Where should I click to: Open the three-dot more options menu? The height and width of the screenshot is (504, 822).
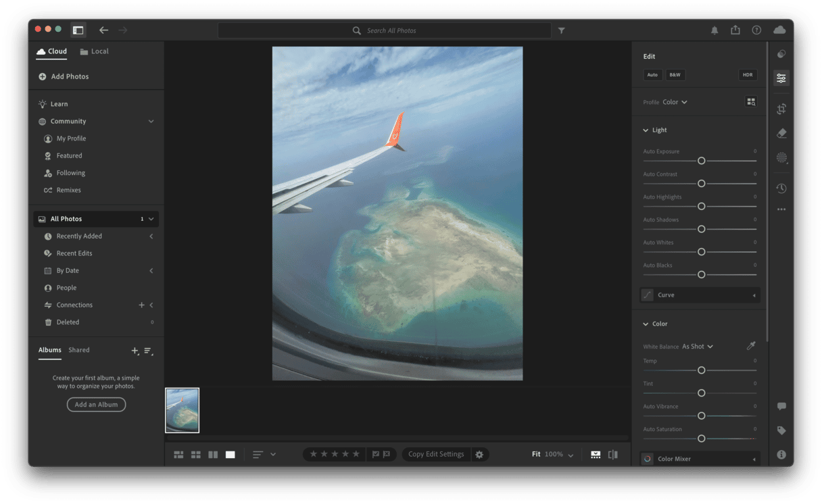(x=781, y=209)
